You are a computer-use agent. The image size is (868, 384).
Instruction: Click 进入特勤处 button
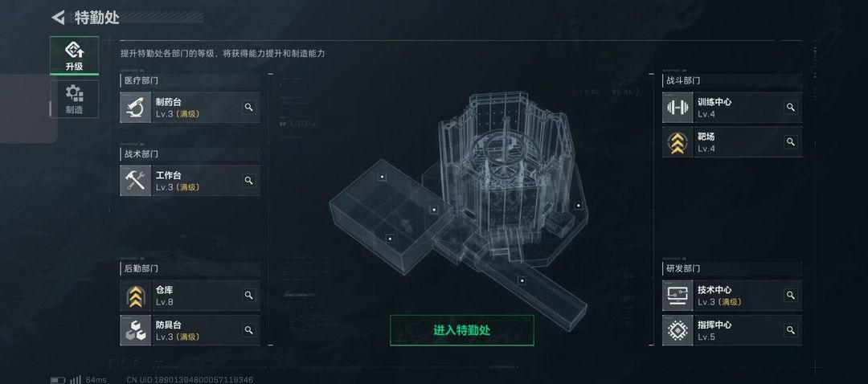pos(461,330)
